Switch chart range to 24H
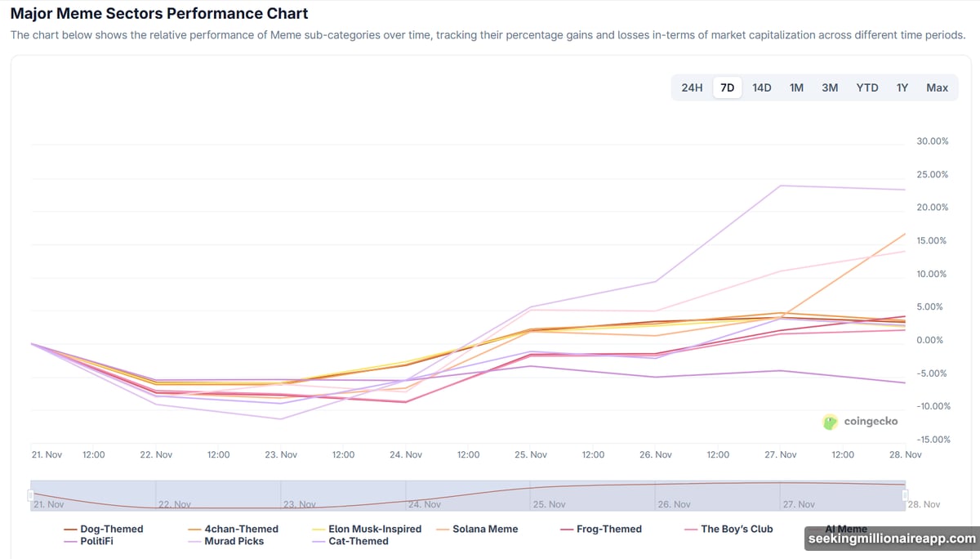The width and height of the screenshot is (980, 559). click(x=692, y=87)
